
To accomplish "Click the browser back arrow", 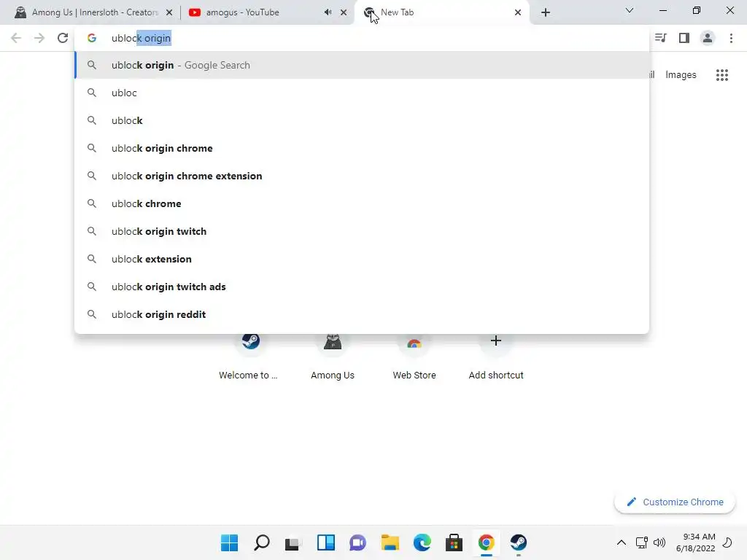I will 16,38.
